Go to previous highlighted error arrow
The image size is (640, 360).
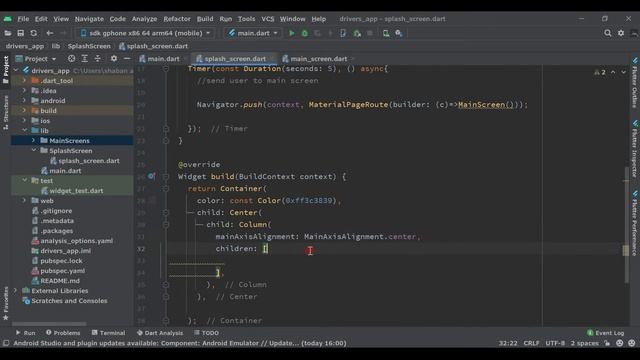[x=613, y=72]
